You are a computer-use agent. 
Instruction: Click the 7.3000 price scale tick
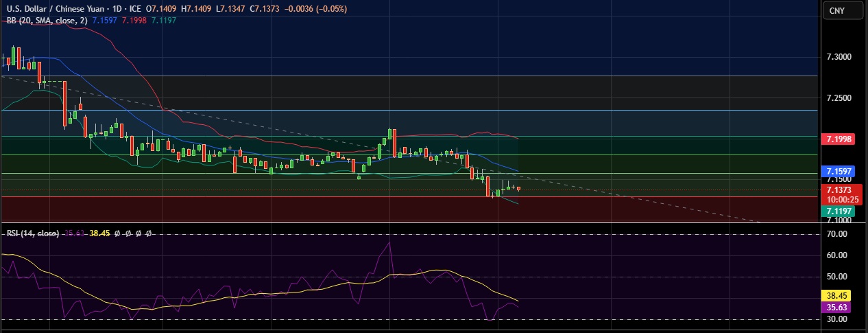pyautogui.click(x=839, y=57)
